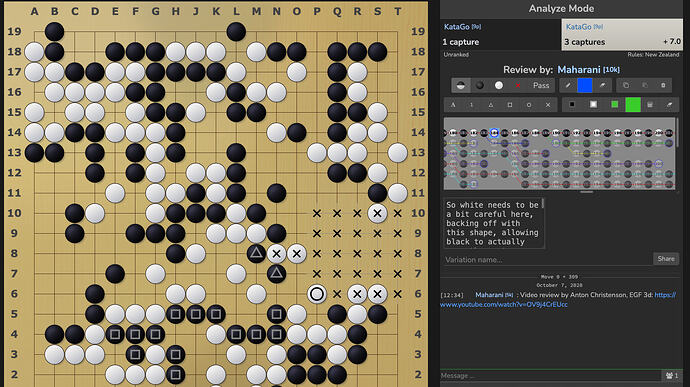Click inside the Variation name field
Image resolution: width=690 pixels, height=387 pixels.
click(x=547, y=259)
